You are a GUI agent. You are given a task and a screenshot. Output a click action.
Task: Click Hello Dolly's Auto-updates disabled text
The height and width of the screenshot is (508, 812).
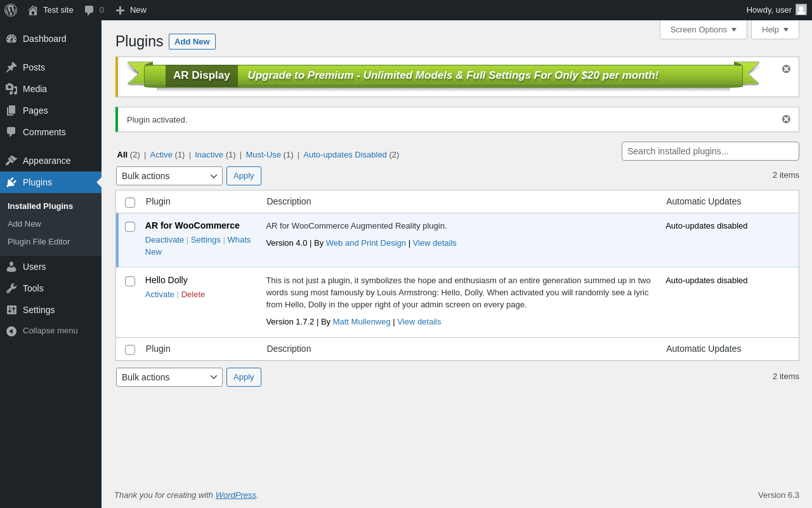point(707,280)
